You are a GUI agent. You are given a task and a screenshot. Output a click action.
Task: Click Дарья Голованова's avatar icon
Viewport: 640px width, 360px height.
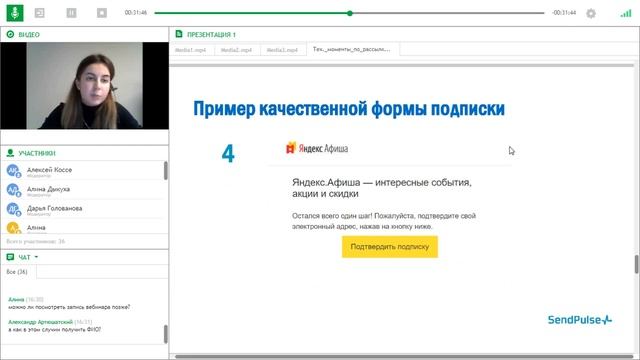[13, 209]
